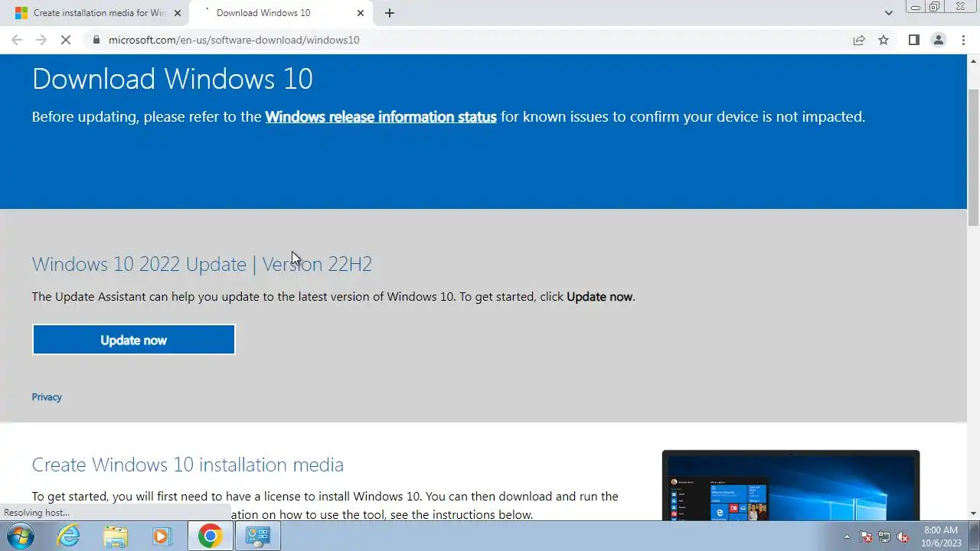This screenshot has width=980, height=551.
Task: Open the Privacy link
Action: click(47, 396)
